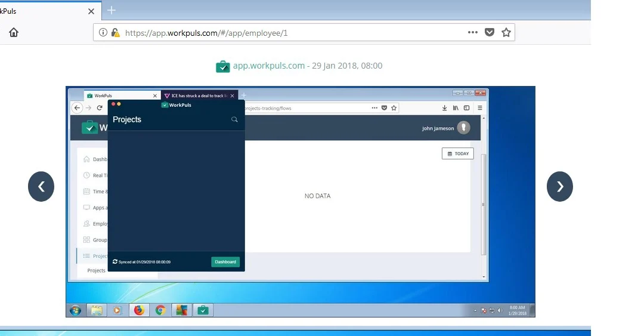Click the green Dashboard button
Screen dimensions: 644x336
[x=225, y=262]
